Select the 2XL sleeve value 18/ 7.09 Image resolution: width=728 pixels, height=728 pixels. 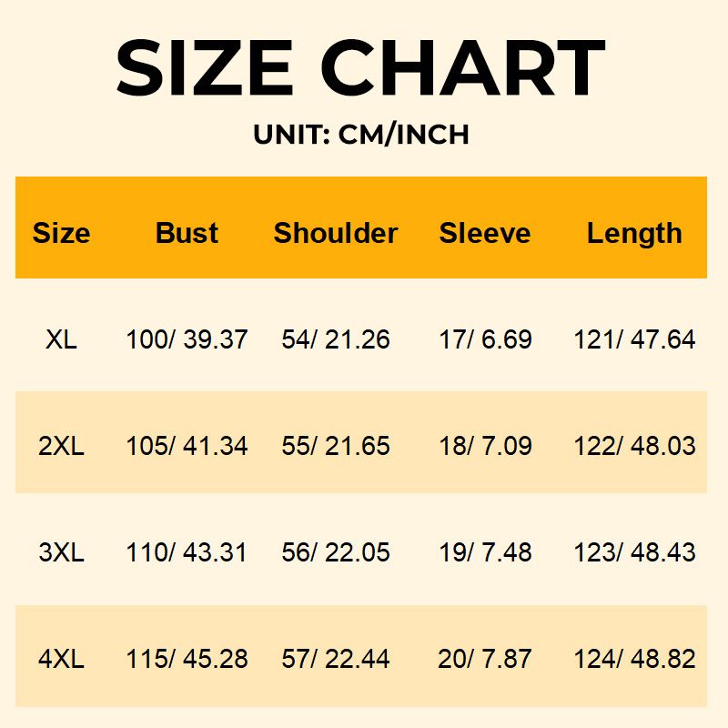485,447
